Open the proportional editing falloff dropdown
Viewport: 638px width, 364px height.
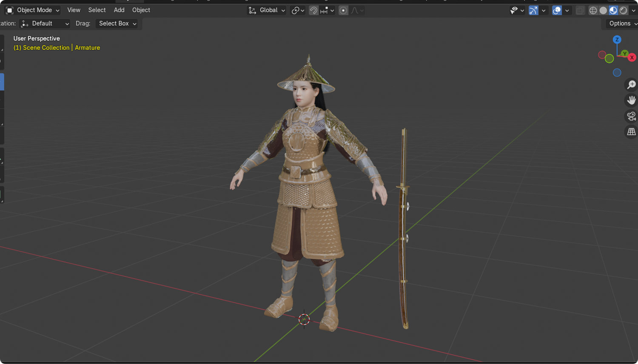pyautogui.click(x=357, y=10)
